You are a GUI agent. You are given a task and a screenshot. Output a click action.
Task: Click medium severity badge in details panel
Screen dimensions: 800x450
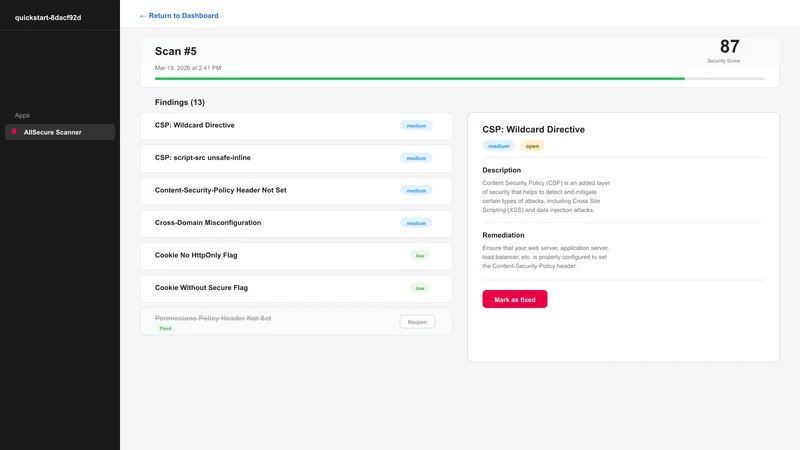coord(498,146)
